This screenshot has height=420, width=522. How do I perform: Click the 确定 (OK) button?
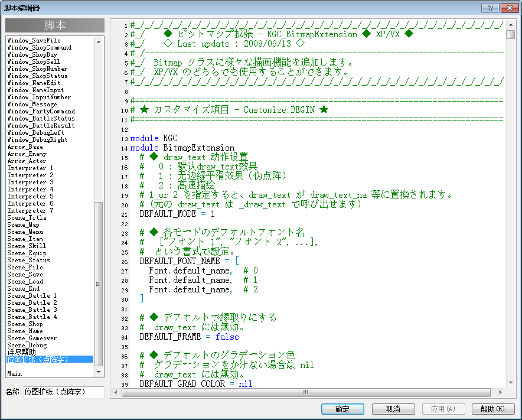pyautogui.click(x=342, y=409)
